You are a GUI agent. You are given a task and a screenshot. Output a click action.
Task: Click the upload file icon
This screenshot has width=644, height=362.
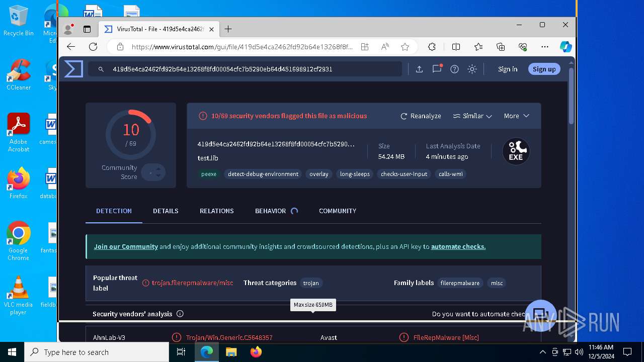tap(419, 69)
